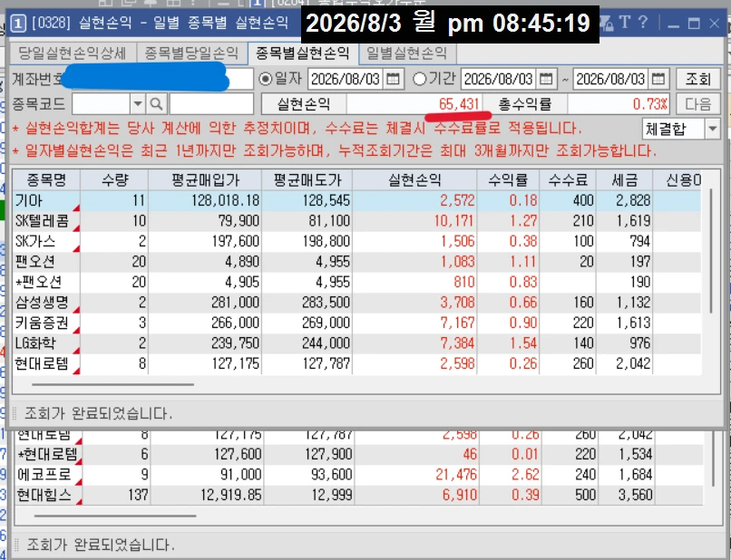The width and height of the screenshot is (731, 560).
Task: Click the filter lock icon in title bar
Action: click(607, 23)
